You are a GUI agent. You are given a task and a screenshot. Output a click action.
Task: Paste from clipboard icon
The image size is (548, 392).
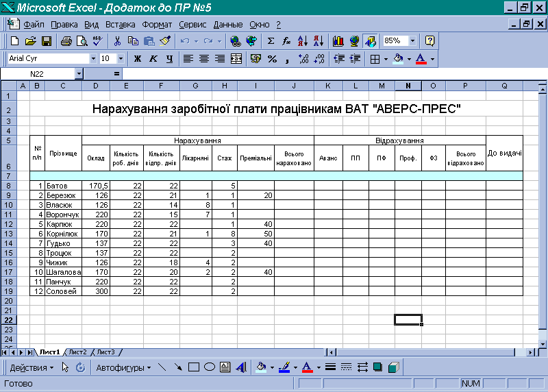149,41
